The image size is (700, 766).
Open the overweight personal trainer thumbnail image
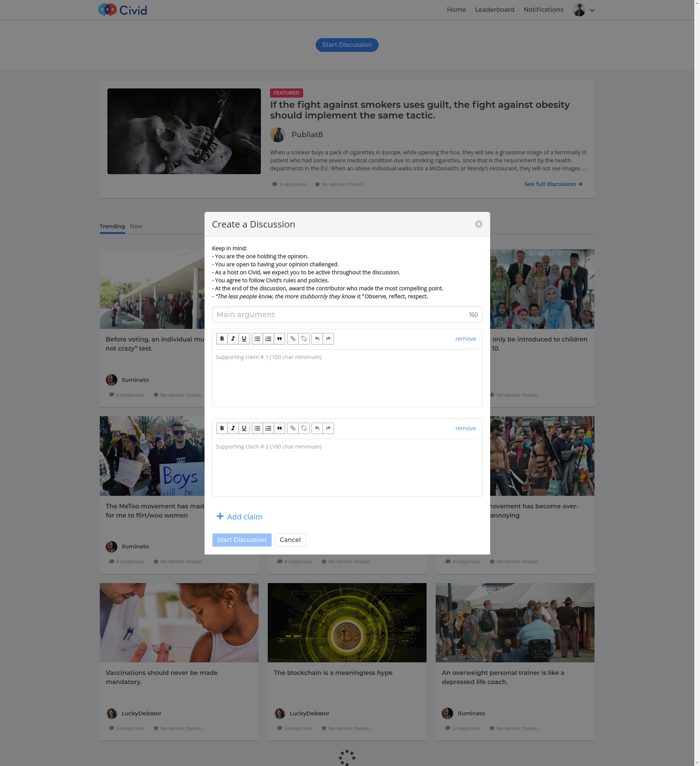tap(515, 623)
